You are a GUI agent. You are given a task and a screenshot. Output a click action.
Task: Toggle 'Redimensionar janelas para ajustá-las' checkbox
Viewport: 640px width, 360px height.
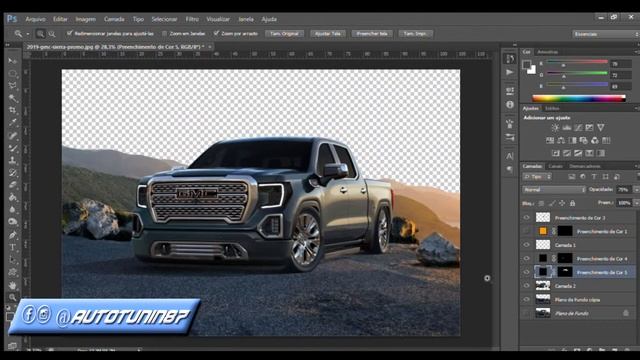(69, 33)
